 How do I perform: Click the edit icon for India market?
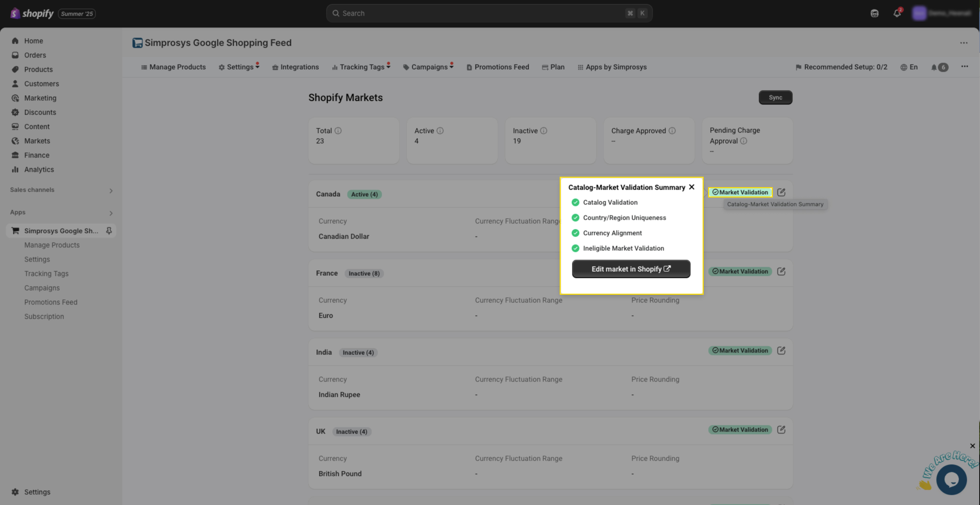(x=781, y=350)
